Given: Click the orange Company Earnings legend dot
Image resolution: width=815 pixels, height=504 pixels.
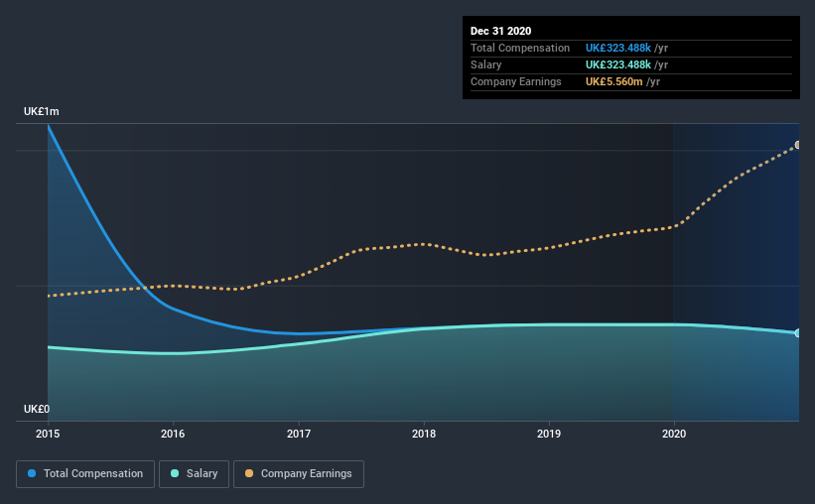Looking at the screenshot, I should tap(249, 473).
